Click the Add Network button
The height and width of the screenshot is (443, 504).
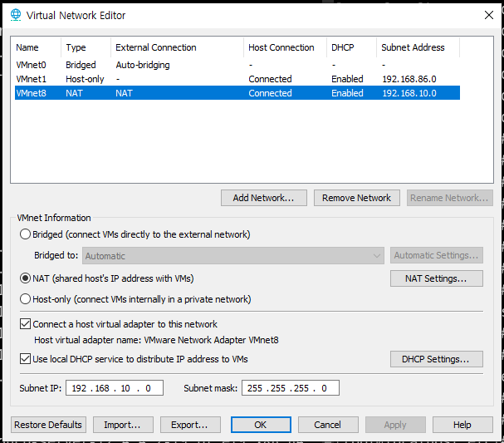tap(263, 198)
